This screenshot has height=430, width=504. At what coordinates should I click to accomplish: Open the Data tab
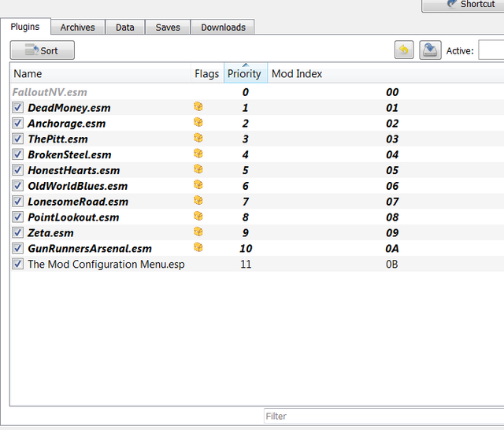click(x=125, y=28)
